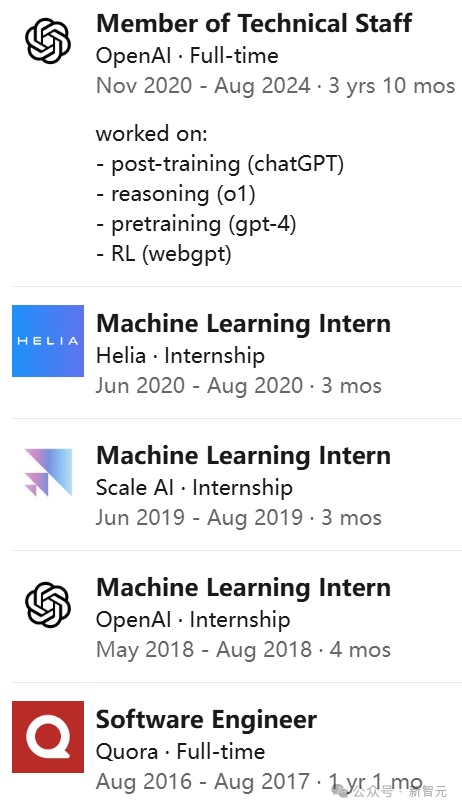
Task: Select the Scale AI Machine Learning Intern title
Action: (243, 456)
